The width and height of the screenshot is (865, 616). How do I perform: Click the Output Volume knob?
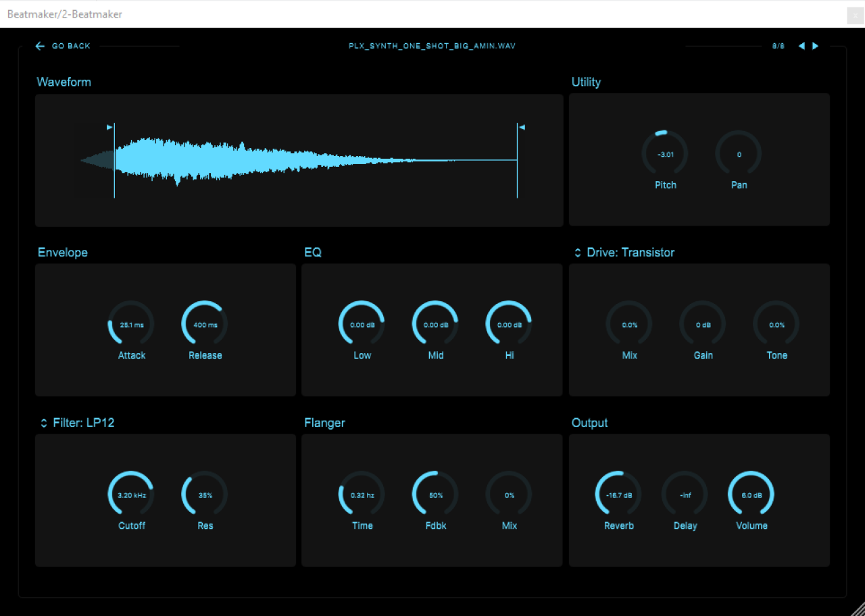point(751,494)
